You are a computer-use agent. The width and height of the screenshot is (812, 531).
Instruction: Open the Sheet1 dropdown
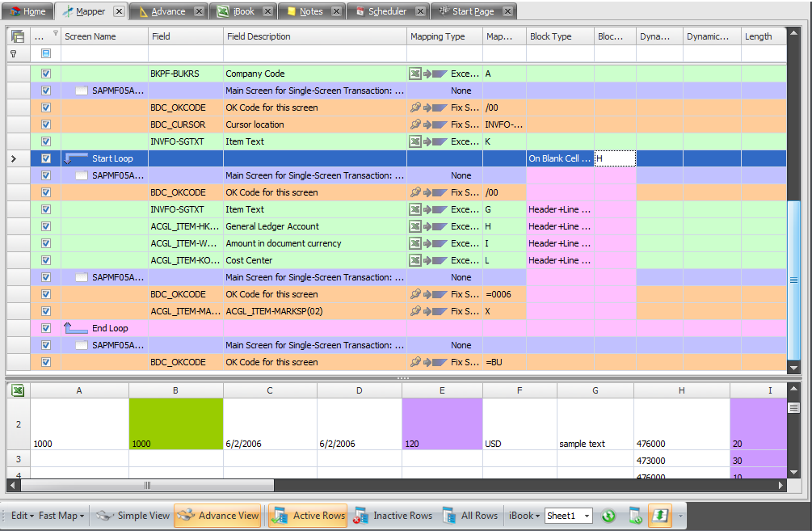pyautogui.click(x=587, y=516)
